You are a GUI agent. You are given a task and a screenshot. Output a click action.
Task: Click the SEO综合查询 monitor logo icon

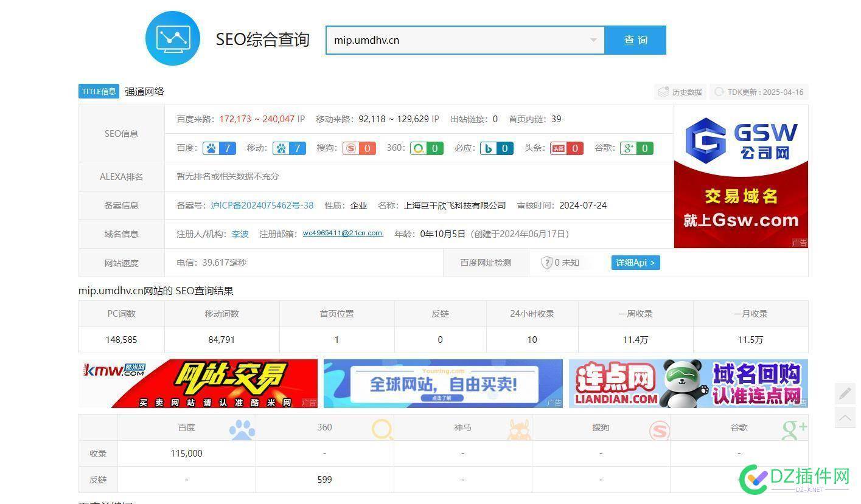(173, 38)
